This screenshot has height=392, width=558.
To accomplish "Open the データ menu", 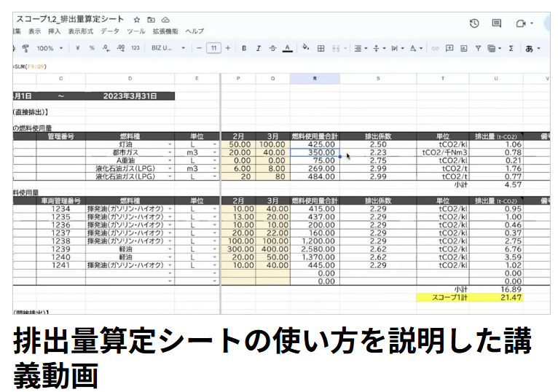I will tap(110, 31).
